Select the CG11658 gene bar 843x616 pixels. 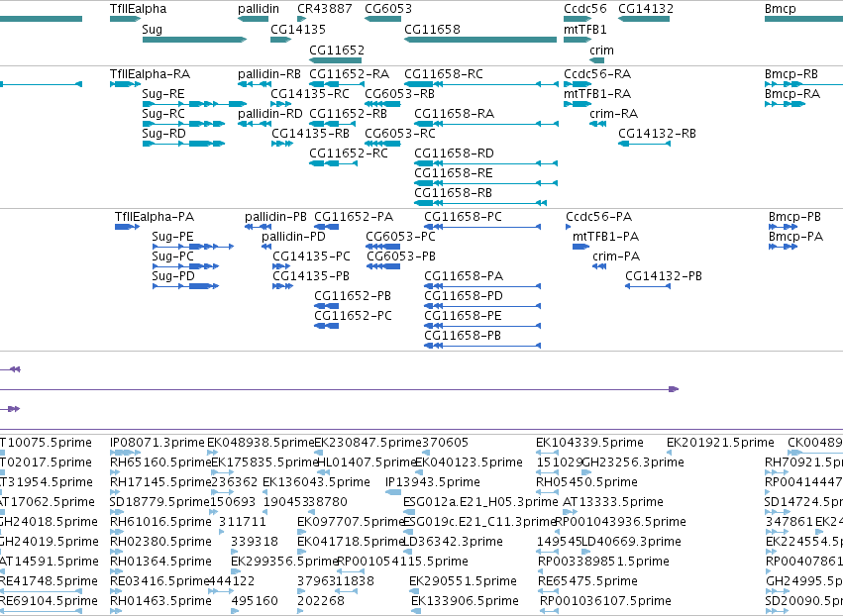[x=480, y=40]
